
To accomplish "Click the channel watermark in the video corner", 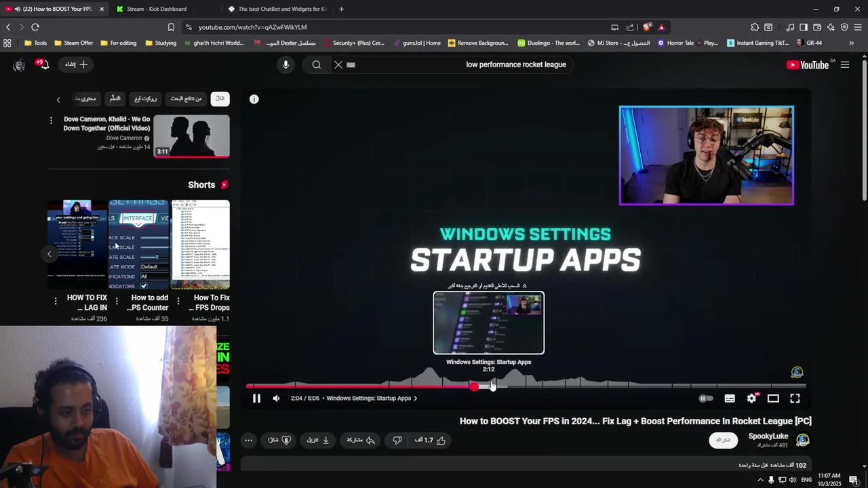I will [797, 372].
